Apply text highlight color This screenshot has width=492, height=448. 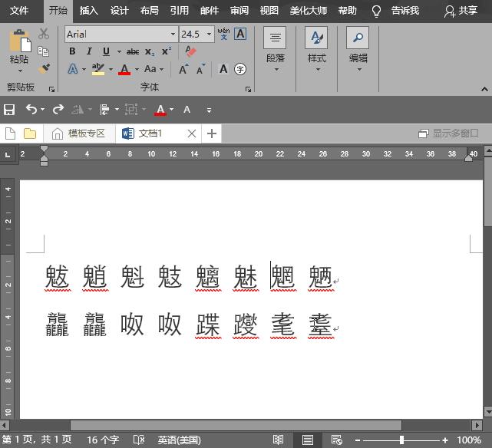point(98,69)
